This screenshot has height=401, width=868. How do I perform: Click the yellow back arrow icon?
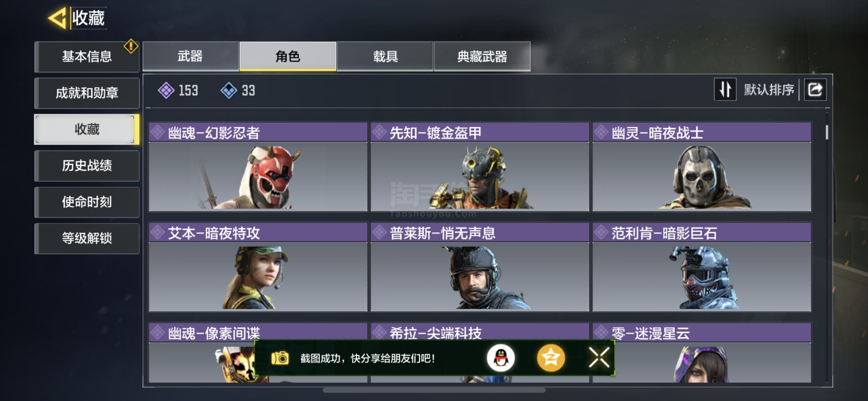57,18
